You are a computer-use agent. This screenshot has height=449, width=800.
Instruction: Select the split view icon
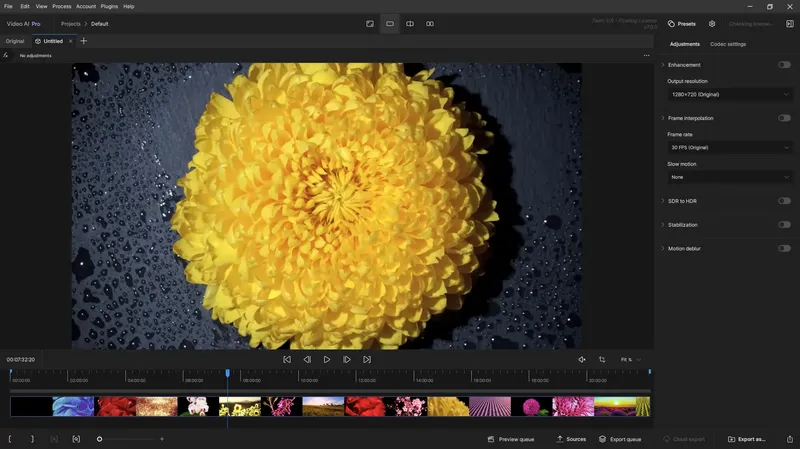[x=410, y=23]
